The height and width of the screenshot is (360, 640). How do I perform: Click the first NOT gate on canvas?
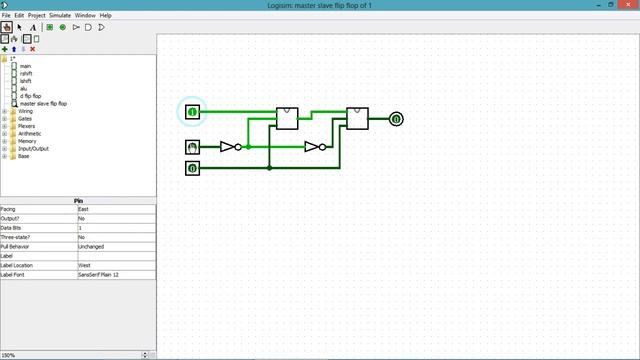(x=231, y=147)
